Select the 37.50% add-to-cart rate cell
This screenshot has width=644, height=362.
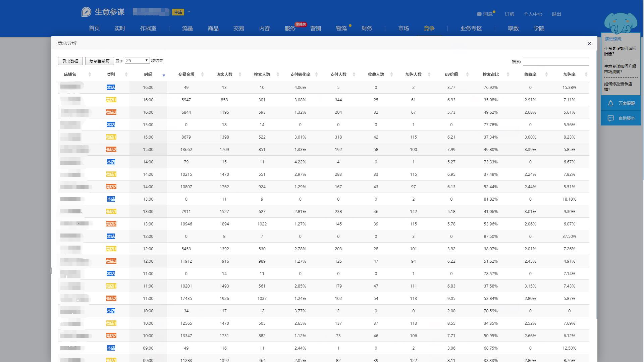(569, 237)
